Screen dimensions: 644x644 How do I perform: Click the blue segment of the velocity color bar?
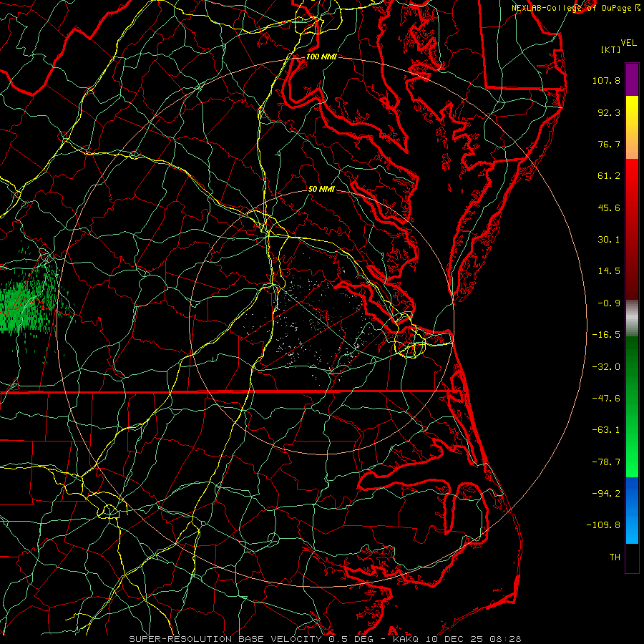click(632, 510)
